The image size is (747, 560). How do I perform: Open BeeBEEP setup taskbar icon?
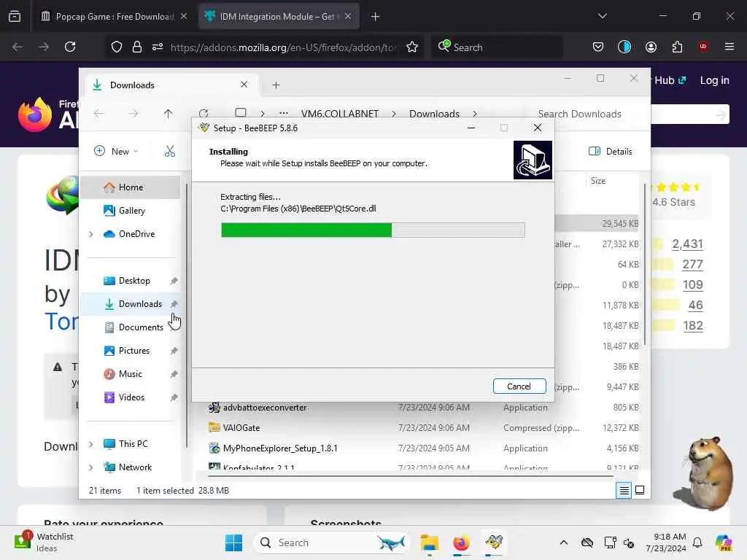494,542
